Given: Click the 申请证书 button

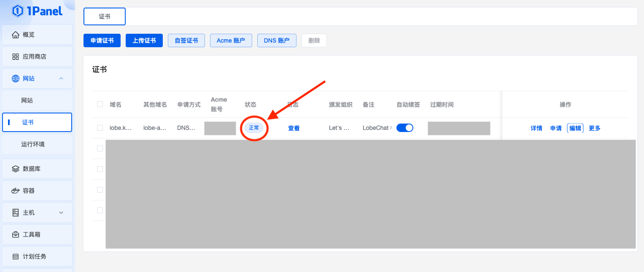Looking at the screenshot, I should [x=102, y=40].
